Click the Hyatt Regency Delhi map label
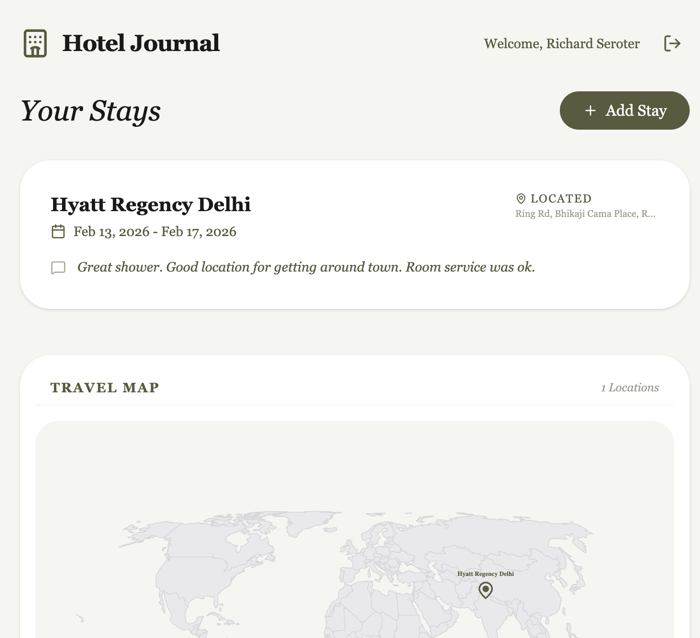The image size is (700, 638). coord(485,574)
